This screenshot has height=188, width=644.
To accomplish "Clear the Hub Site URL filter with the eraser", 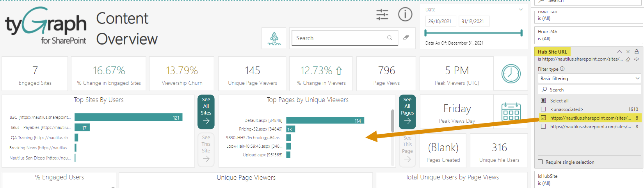I will tap(628, 59).
